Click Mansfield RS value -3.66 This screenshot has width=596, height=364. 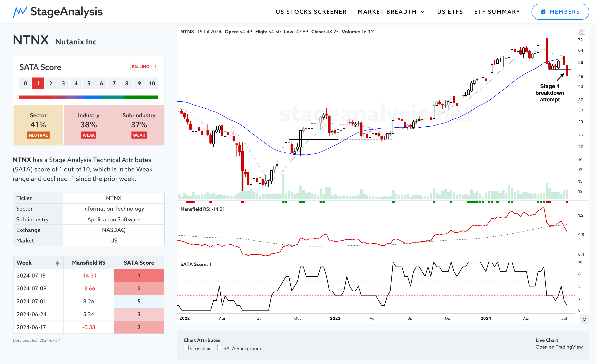89,289
